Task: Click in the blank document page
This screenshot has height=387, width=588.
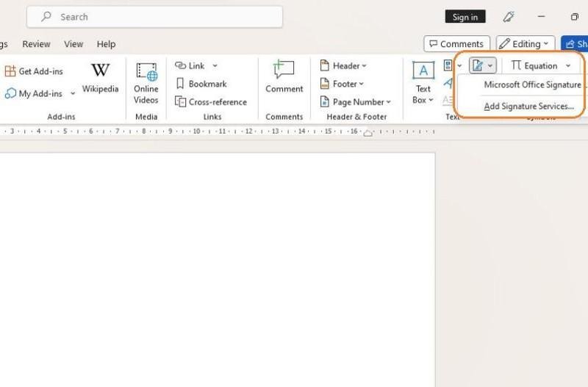Action: [218, 270]
